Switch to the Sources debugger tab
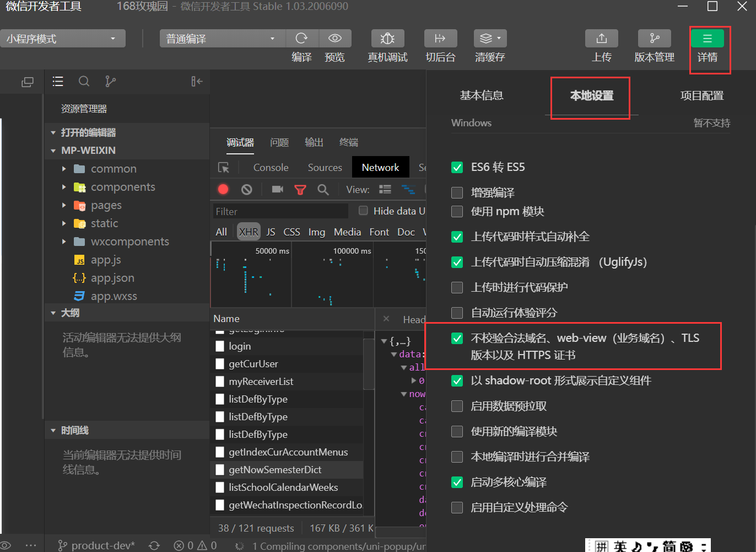Viewport: 756px width, 552px height. [x=325, y=167]
